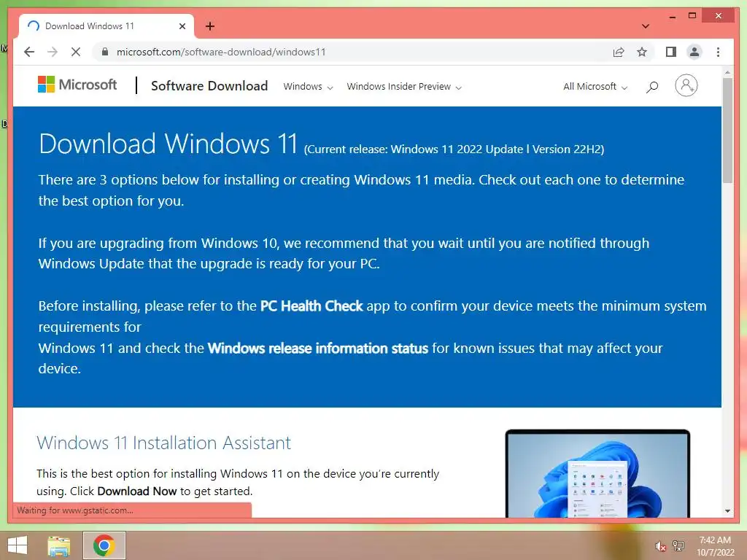The image size is (747, 560).
Task: Minimize the Chrome window
Action: [x=672, y=16]
